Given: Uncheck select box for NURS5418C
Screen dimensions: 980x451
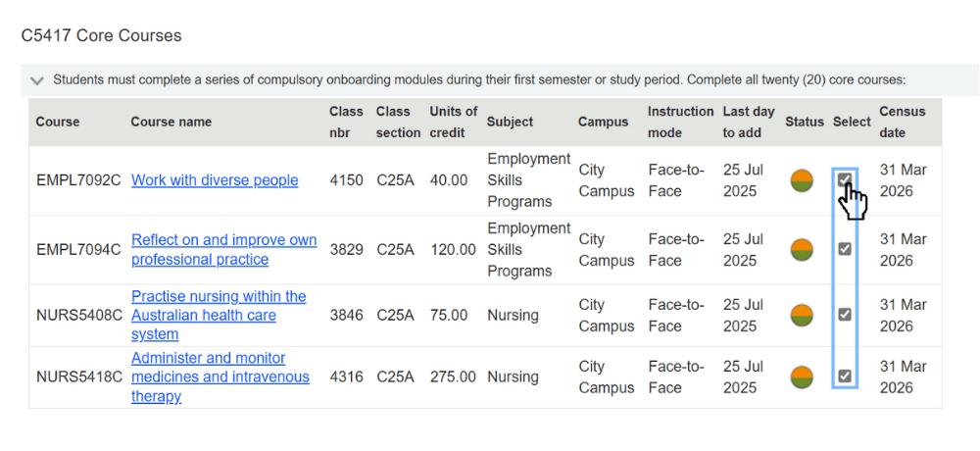Looking at the screenshot, I should point(844,376).
